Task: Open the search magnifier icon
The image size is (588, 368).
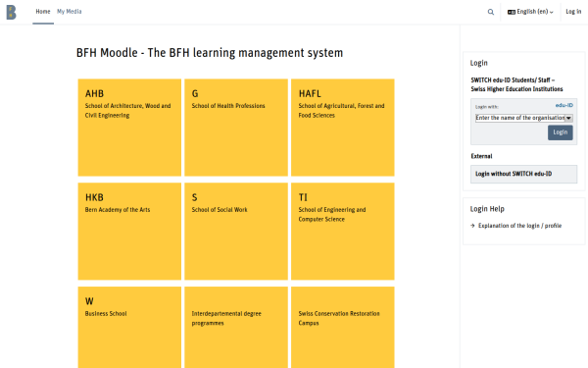Action: tap(491, 12)
